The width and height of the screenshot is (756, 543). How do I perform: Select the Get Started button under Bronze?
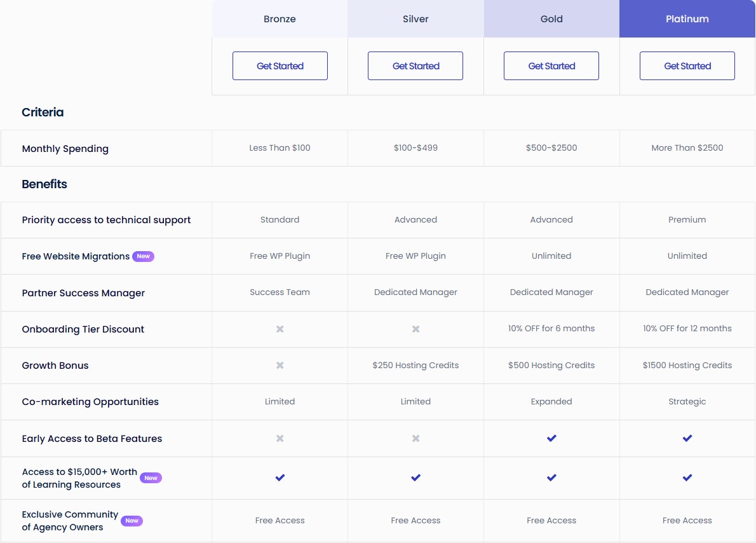[x=280, y=65]
